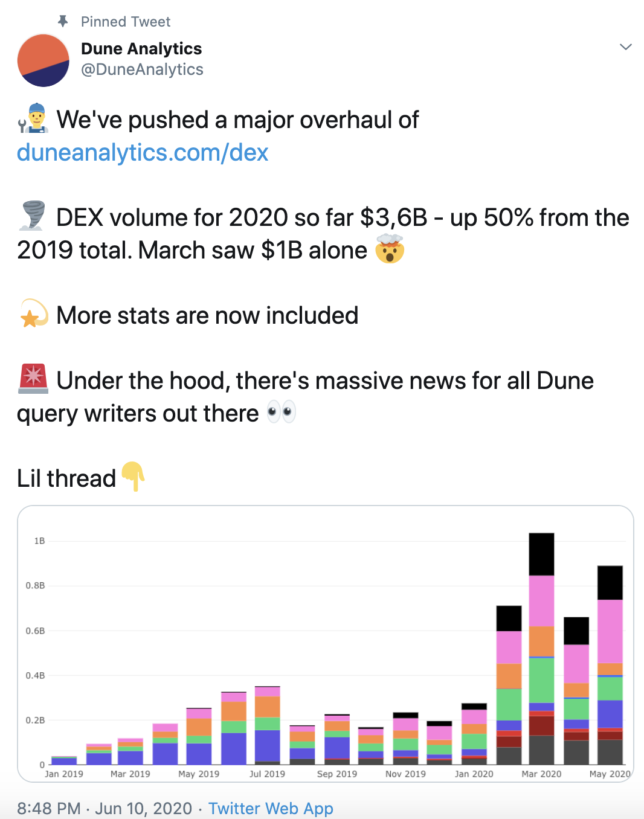Click the Dune Analytics display name
Image resolution: width=644 pixels, height=819 pixels.
pos(141,49)
